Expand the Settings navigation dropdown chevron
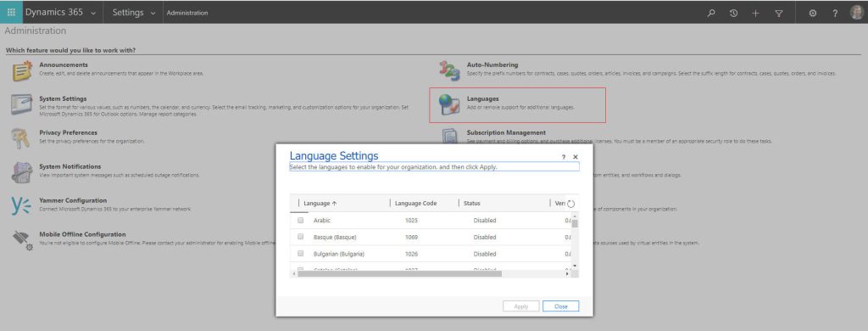 tap(153, 14)
